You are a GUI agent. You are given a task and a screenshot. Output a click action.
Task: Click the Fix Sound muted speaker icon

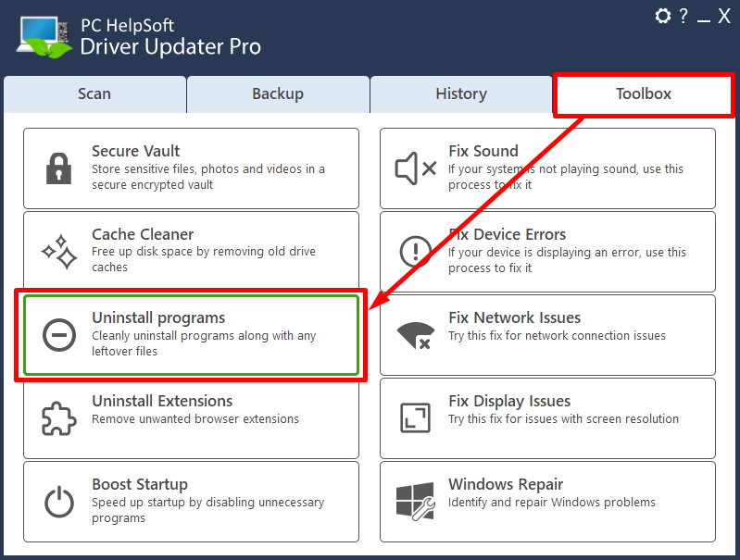pyautogui.click(x=415, y=168)
